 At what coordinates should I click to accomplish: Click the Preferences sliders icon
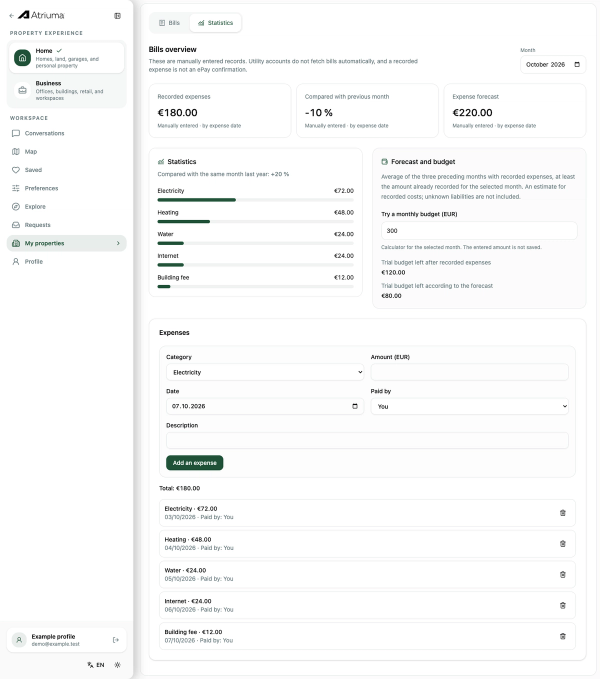[x=16, y=188]
